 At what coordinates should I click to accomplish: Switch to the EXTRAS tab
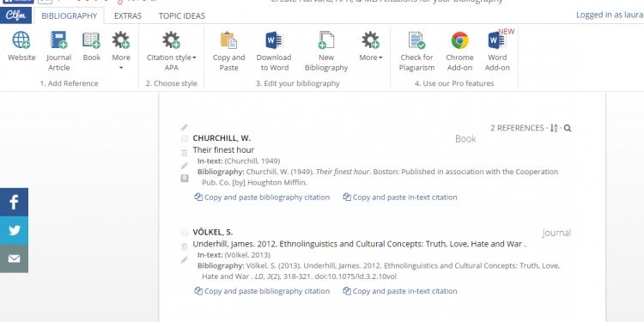click(x=128, y=15)
